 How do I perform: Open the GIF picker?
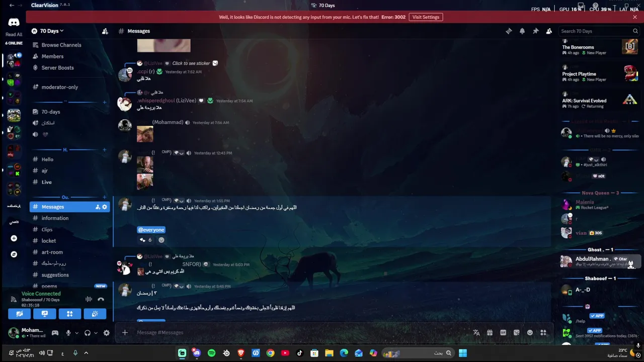[503, 332]
